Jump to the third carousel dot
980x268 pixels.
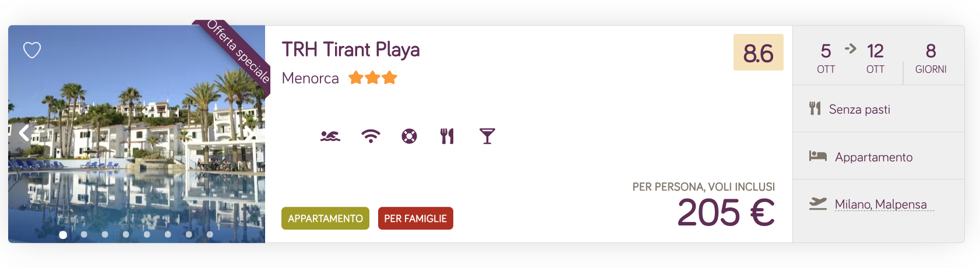tap(105, 235)
